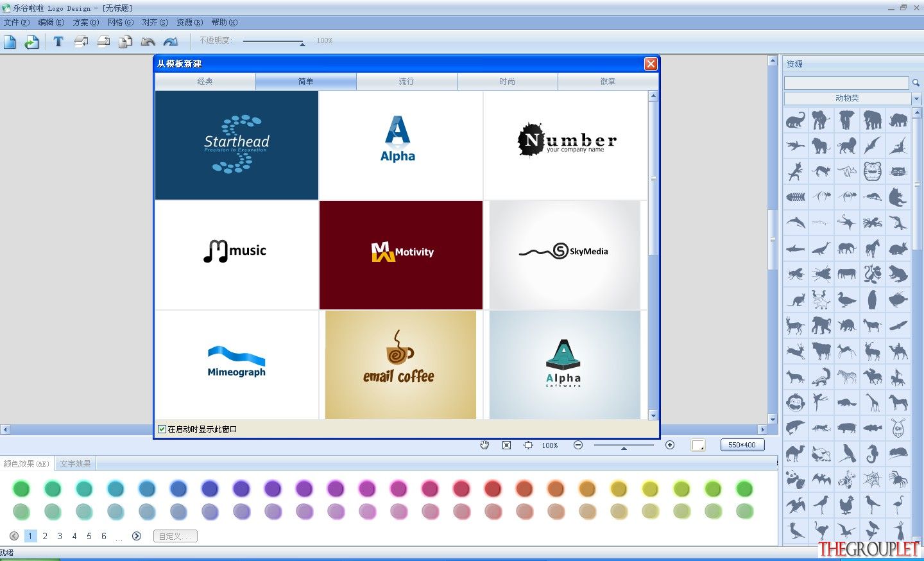
Task: Switch to the 徽章 template tab
Action: (x=608, y=82)
